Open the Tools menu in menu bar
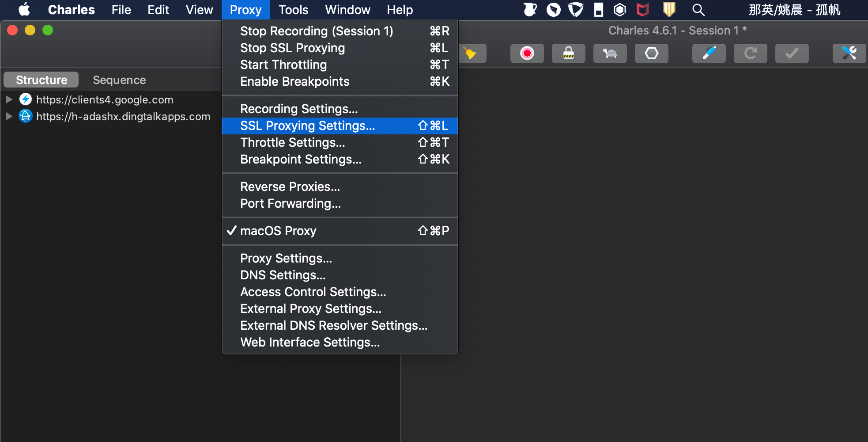 tap(293, 10)
